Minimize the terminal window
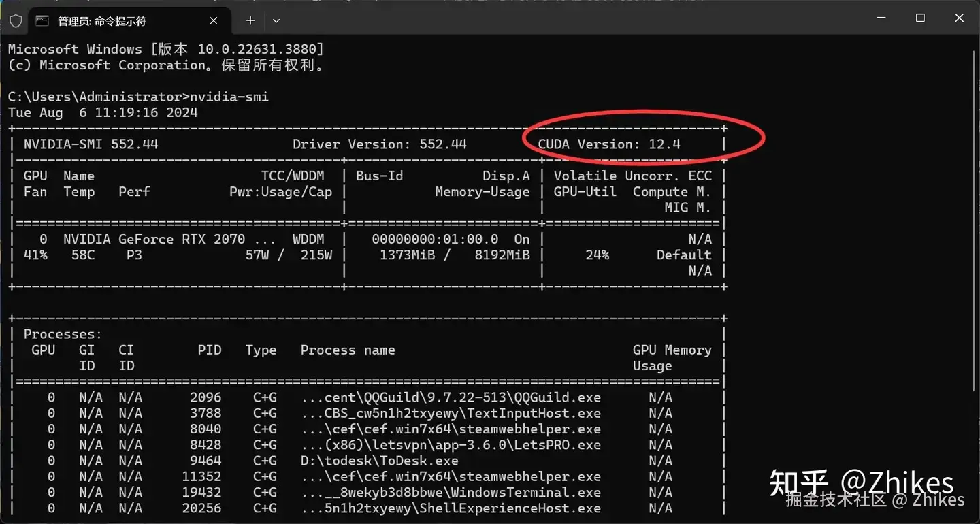The width and height of the screenshot is (980, 524). (882, 18)
